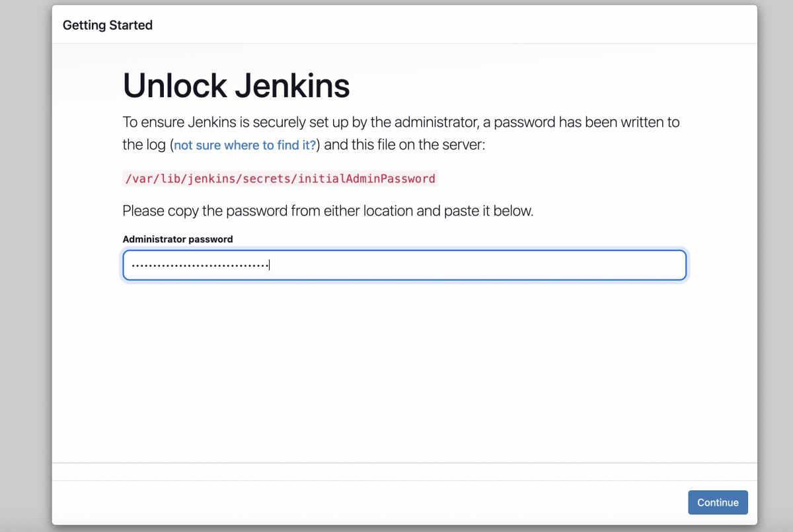The image size is (793, 532).
Task: Click the "Getting Started" dialog title
Action: tap(108, 25)
